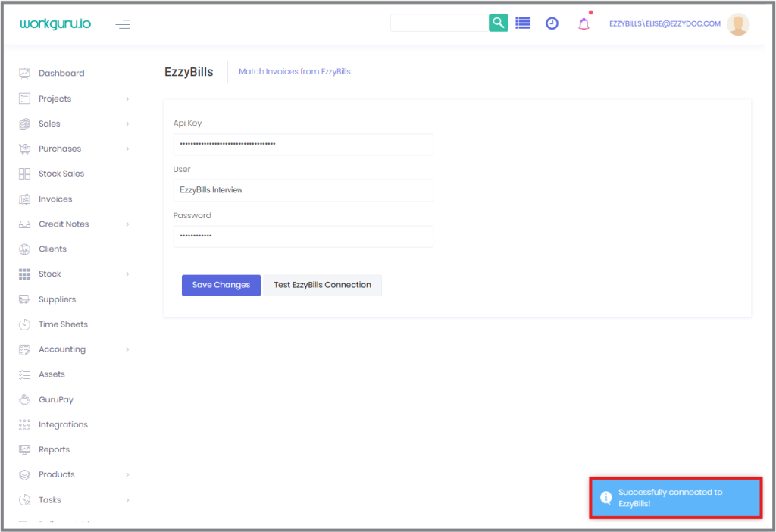Open Time Sheets in the sidebar
Viewport: 776px width, 532px height.
pos(63,324)
